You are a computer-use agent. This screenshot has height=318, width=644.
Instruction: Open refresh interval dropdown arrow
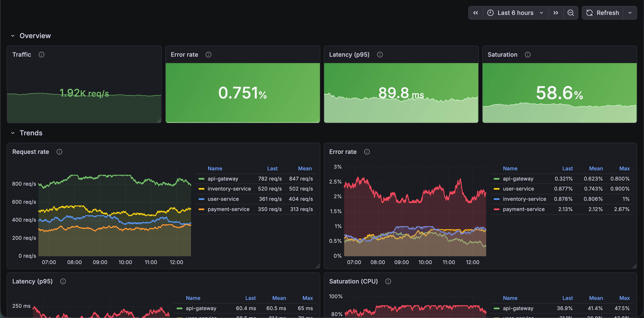tap(630, 13)
